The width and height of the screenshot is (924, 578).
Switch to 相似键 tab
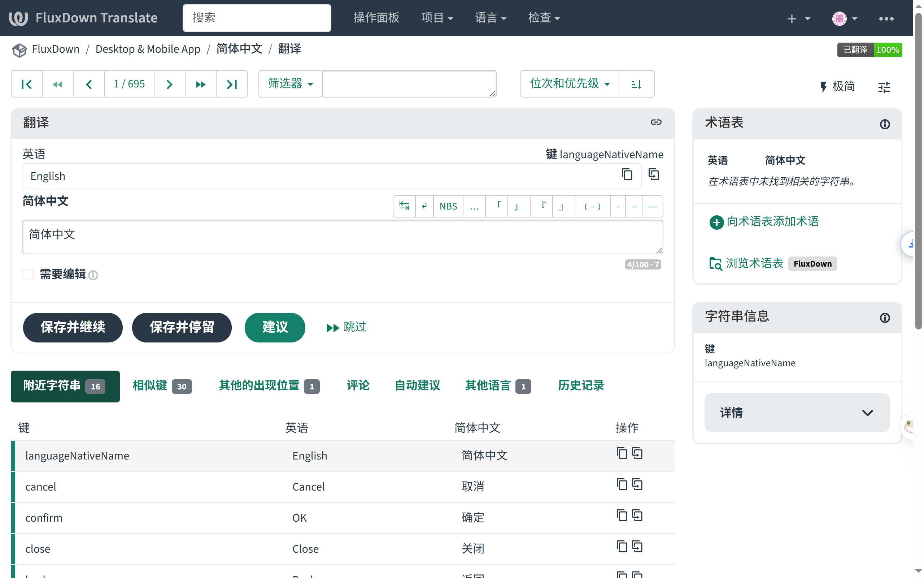(162, 386)
